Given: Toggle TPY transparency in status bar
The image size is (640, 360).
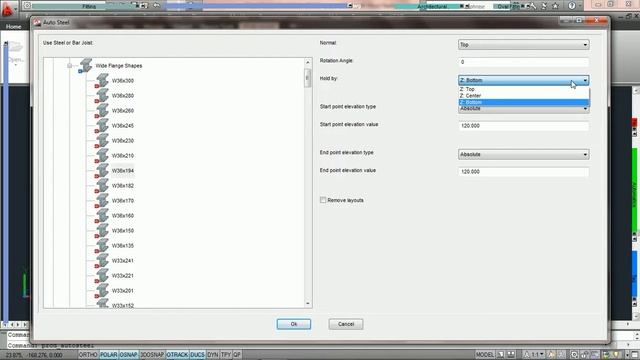Looking at the screenshot, I should (x=226, y=355).
